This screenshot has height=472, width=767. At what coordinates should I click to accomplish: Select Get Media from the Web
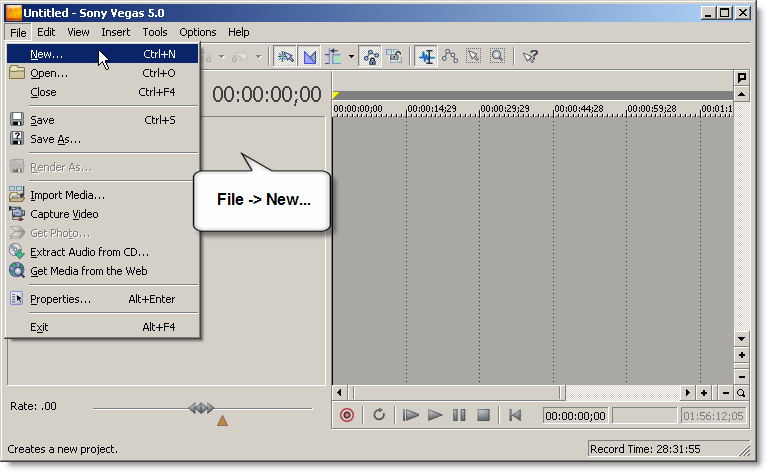pos(102,271)
